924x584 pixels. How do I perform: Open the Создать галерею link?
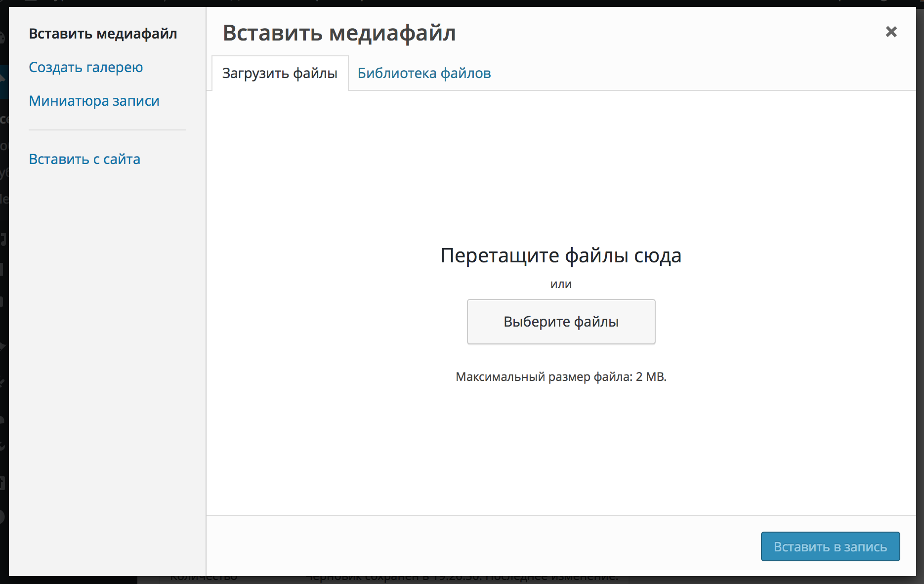point(86,67)
